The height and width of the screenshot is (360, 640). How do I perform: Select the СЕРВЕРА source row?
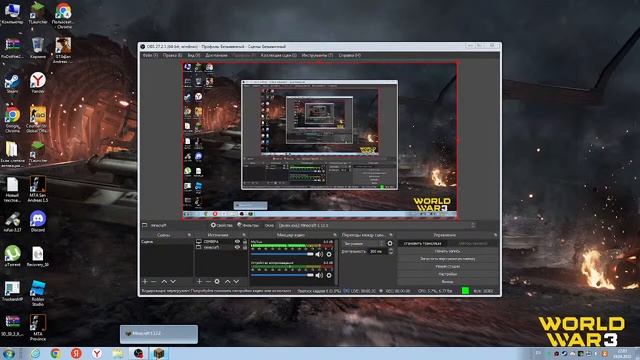221,242
